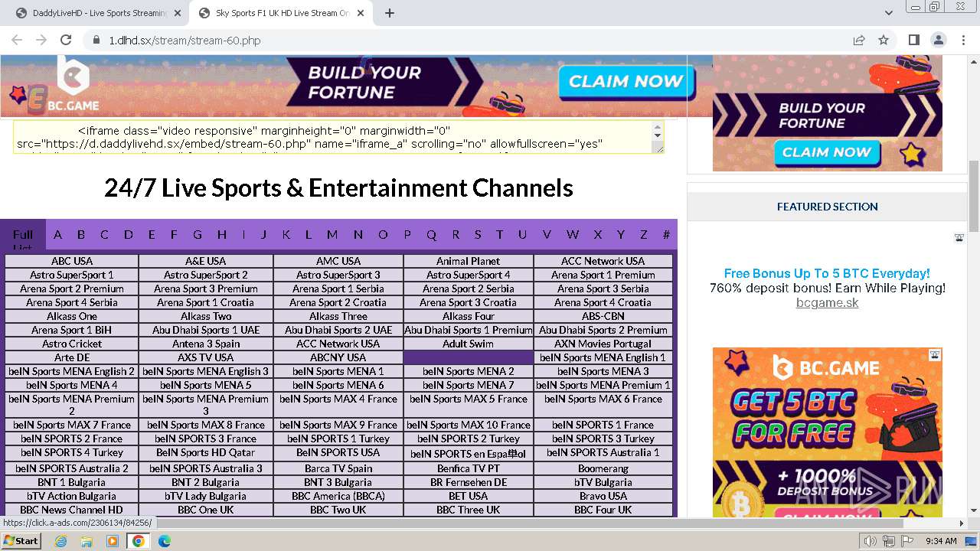Click the forward navigation arrow

(x=41, y=40)
